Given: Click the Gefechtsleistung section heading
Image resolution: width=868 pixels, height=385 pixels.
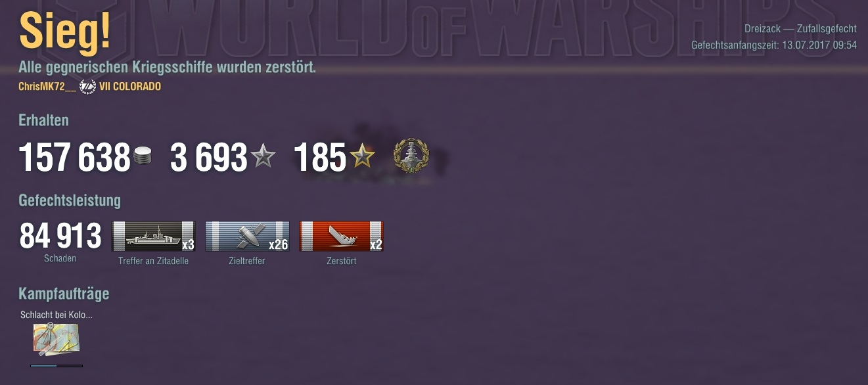Looking at the screenshot, I should point(70,200).
